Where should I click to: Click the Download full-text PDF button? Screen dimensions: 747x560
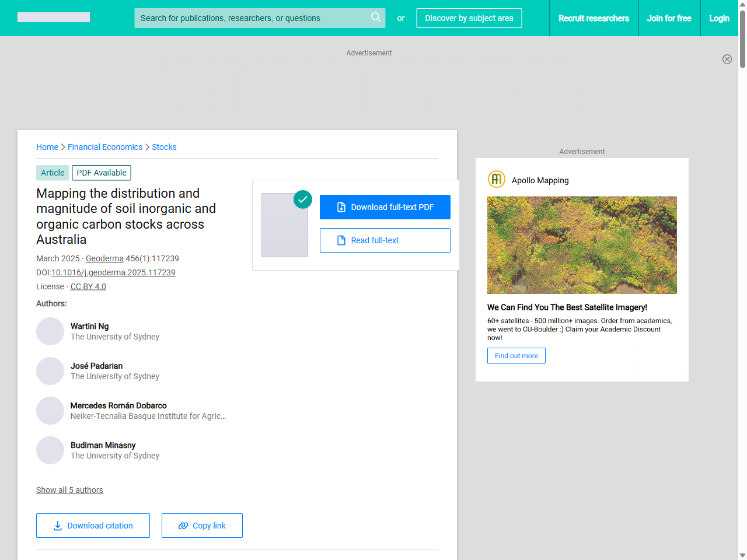[385, 206]
